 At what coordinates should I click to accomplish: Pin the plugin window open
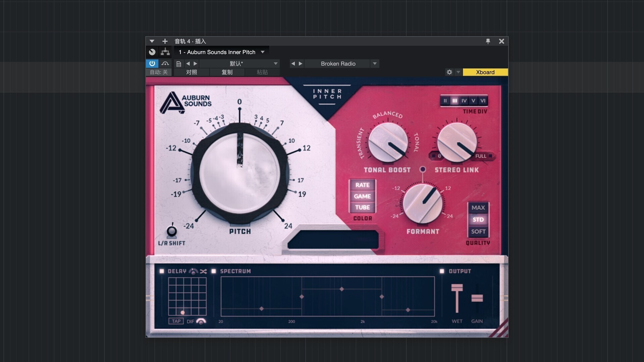[x=488, y=41]
